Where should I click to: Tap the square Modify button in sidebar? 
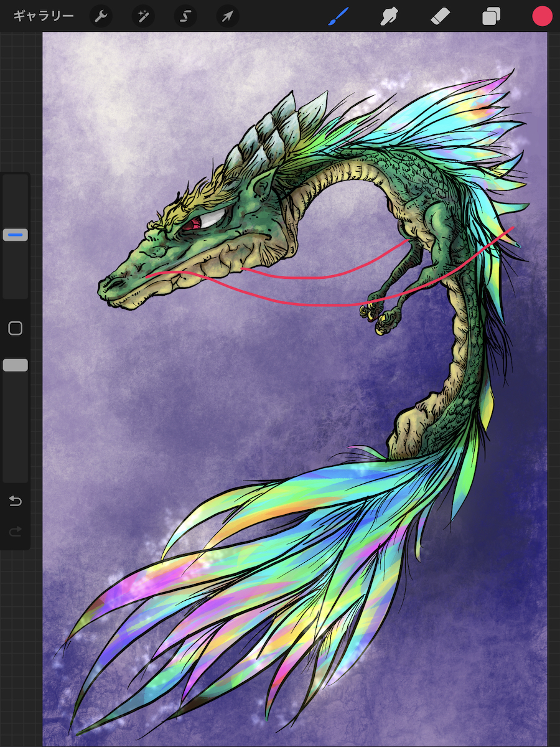(16, 329)
